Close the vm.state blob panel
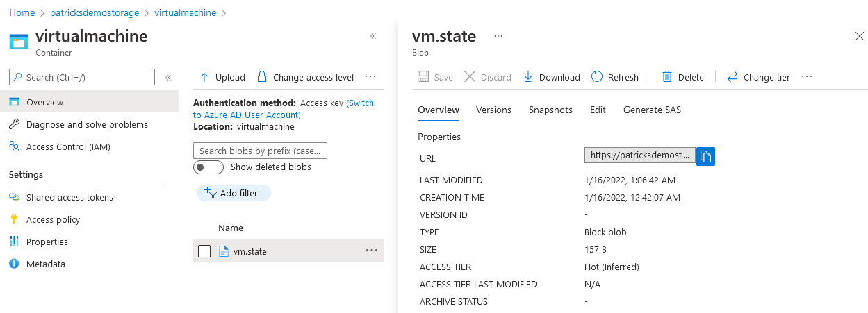868x313 pixels. [858, 37]
